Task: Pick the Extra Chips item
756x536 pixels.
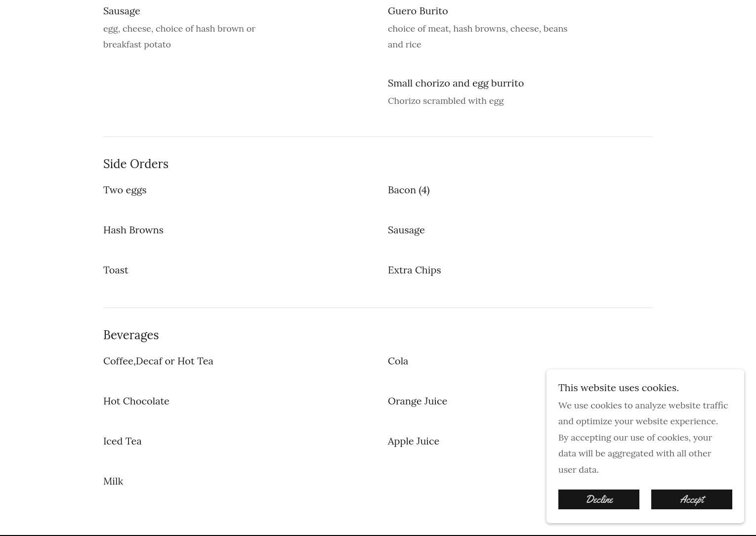Action: click(414, 270)
